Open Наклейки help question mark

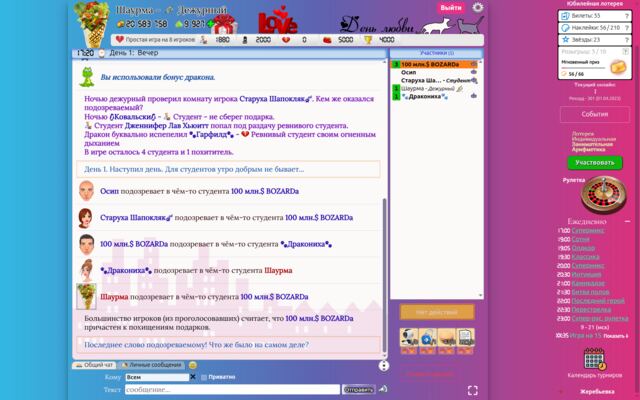tap(627, 28)
